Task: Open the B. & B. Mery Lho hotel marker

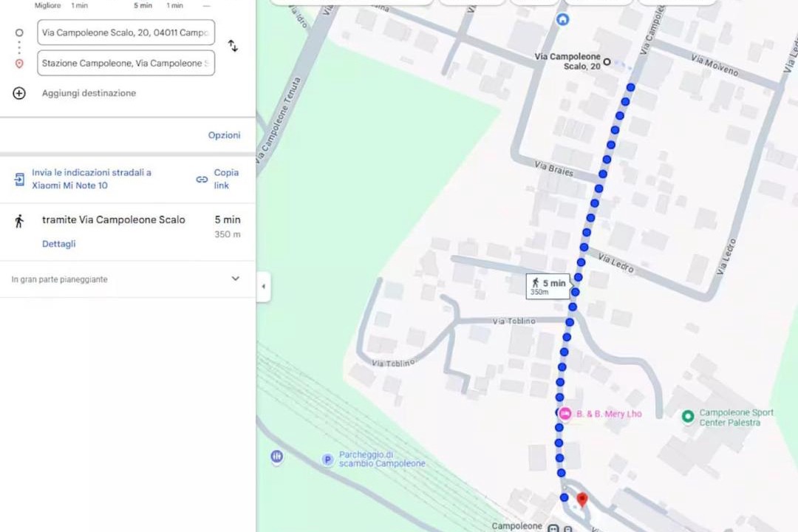Action: (x=565, y=413)
